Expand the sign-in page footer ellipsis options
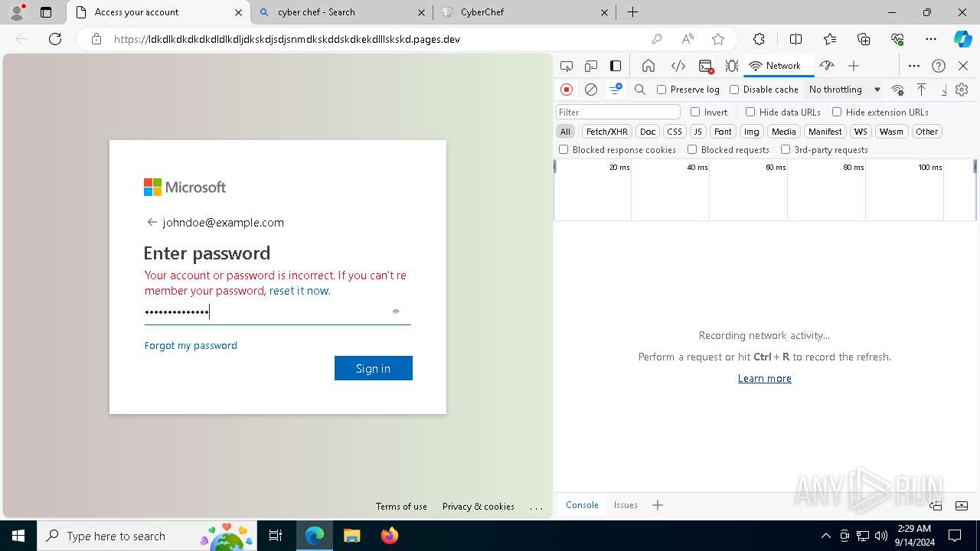 (x=536, y=507)
